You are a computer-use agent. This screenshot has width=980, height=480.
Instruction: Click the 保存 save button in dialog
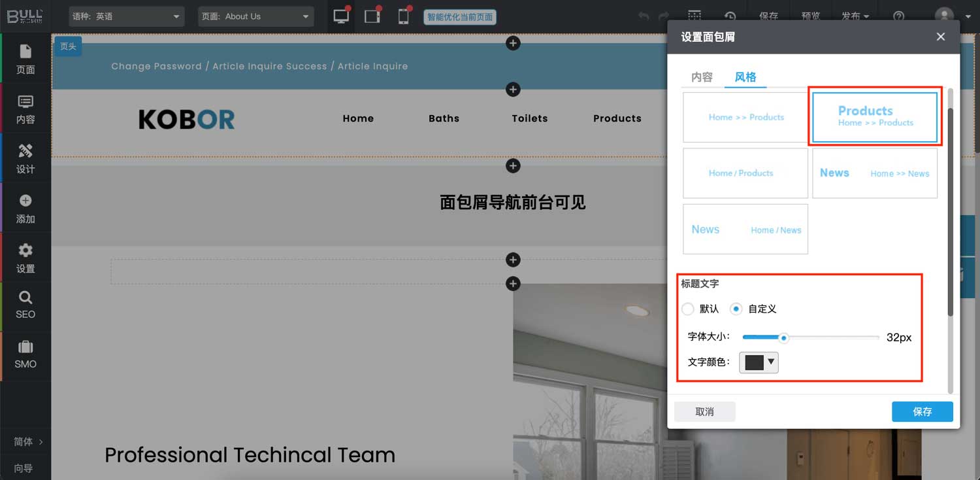(922, 411)
